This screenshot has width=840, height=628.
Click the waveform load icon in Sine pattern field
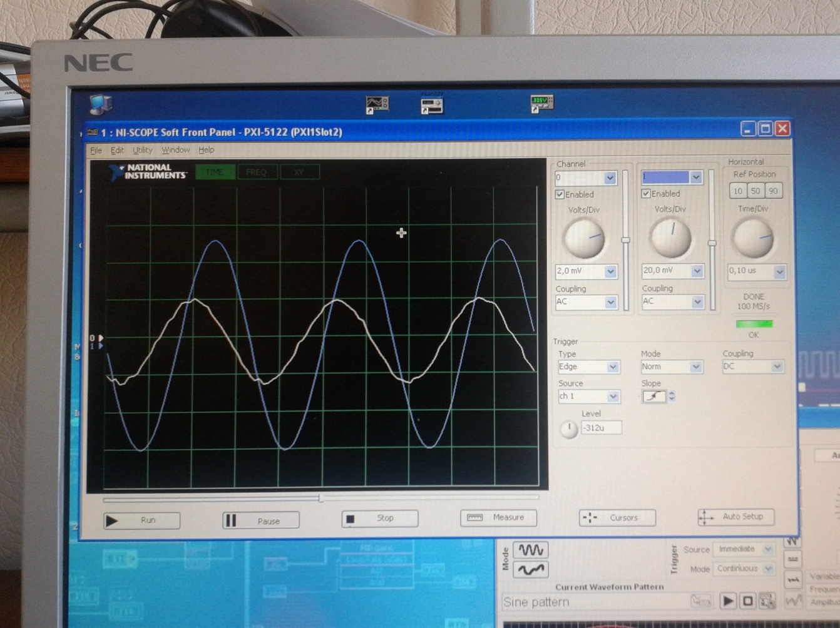[700, 602]
